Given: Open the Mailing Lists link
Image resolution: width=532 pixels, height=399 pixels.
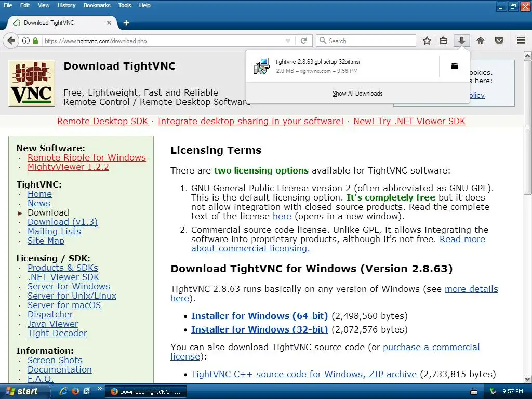Looking at the screenshot, I should coord(54,231).
